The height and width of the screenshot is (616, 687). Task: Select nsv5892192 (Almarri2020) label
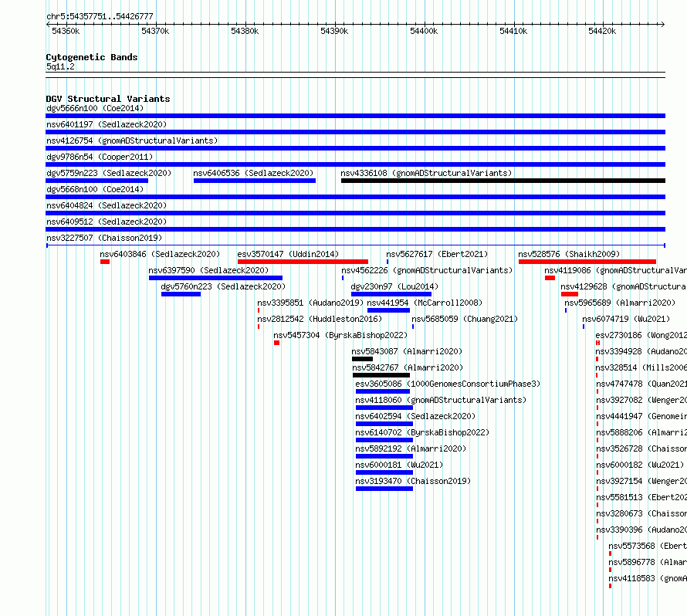(411, 448)
